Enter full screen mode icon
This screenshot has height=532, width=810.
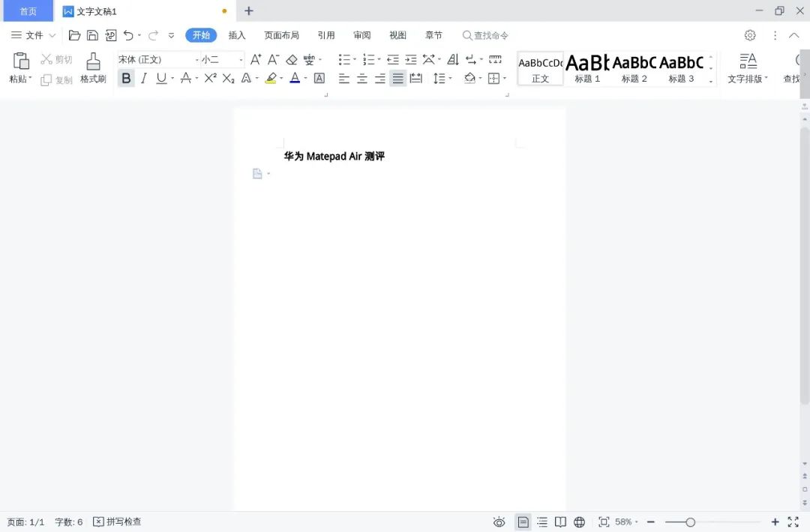tap(793, 522)
